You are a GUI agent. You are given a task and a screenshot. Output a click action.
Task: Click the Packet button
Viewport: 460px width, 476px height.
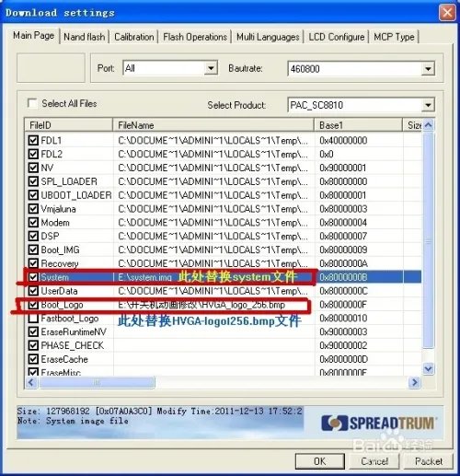point(429,461)
